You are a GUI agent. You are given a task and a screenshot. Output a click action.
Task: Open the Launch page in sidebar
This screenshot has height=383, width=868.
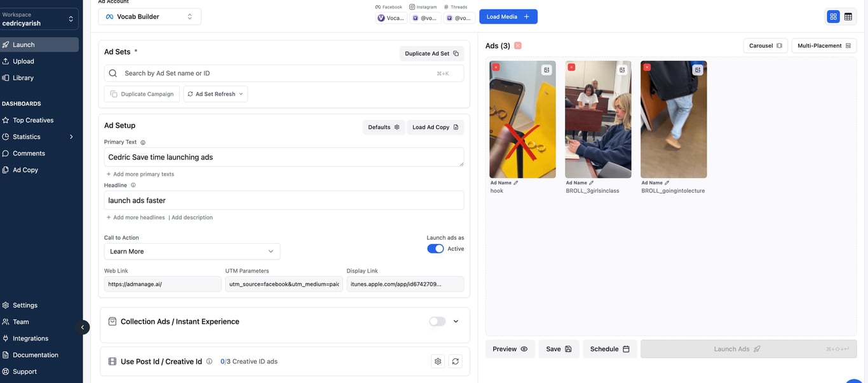point(39,44)
